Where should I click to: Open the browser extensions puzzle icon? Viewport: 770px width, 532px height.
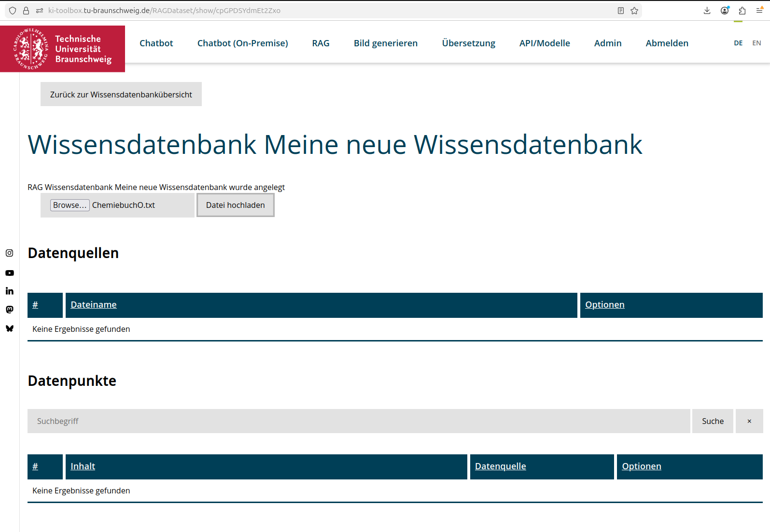click(742, 11)
